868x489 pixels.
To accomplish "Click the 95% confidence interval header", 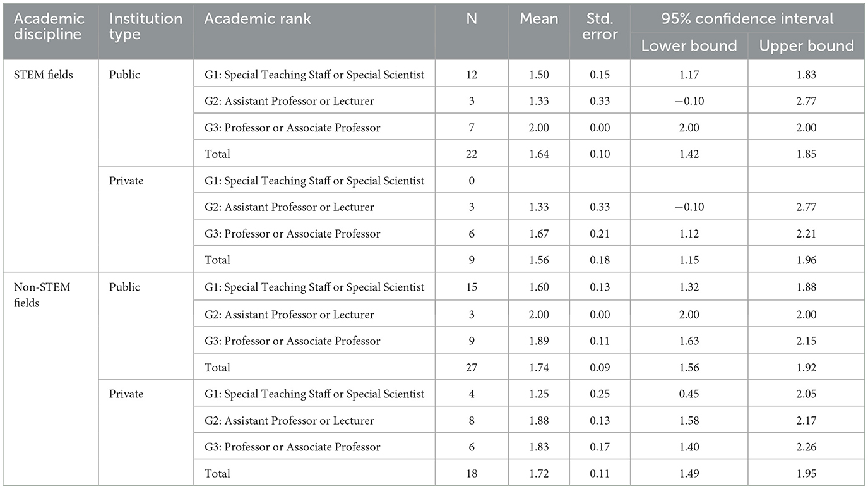I will pyautogui.click(x=747, y=19).
